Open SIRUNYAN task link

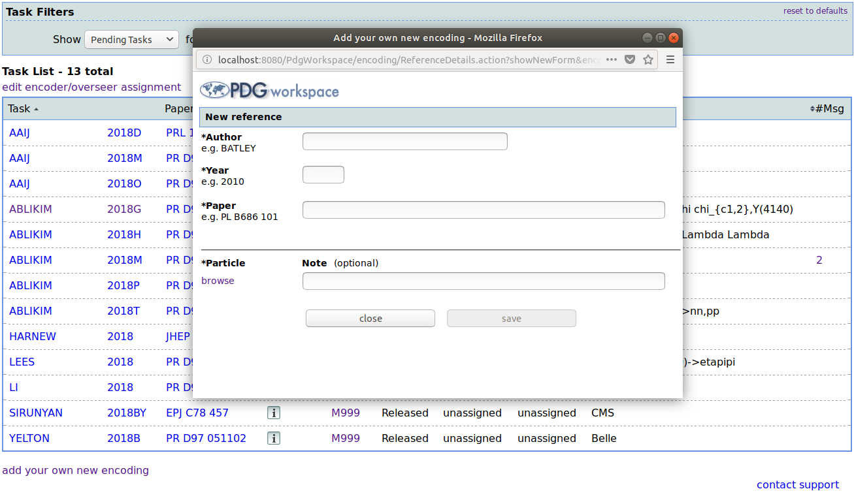tap(36, 413)
